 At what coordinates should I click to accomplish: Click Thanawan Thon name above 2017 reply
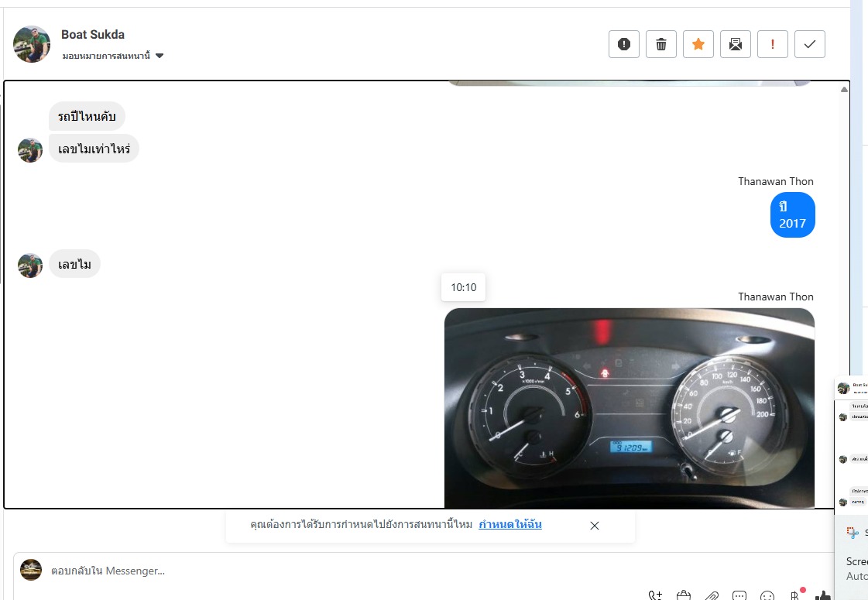[776, 182]
